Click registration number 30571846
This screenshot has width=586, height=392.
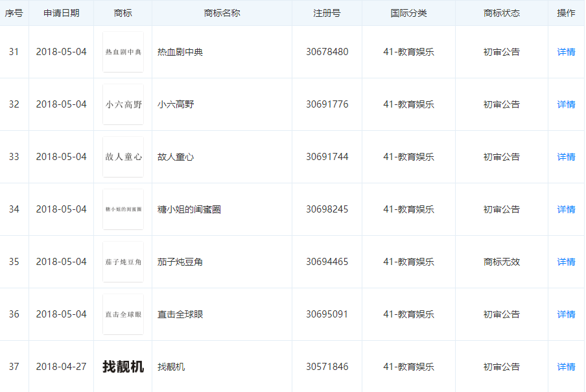(x=327, y=367)
